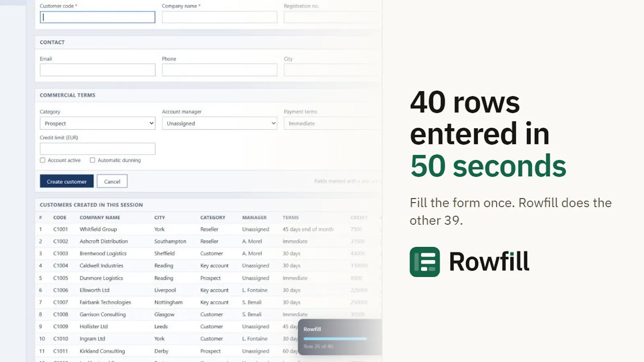Screen dimensions: 644x362
Task: Click customer code C1001
Action: [61, 229]
